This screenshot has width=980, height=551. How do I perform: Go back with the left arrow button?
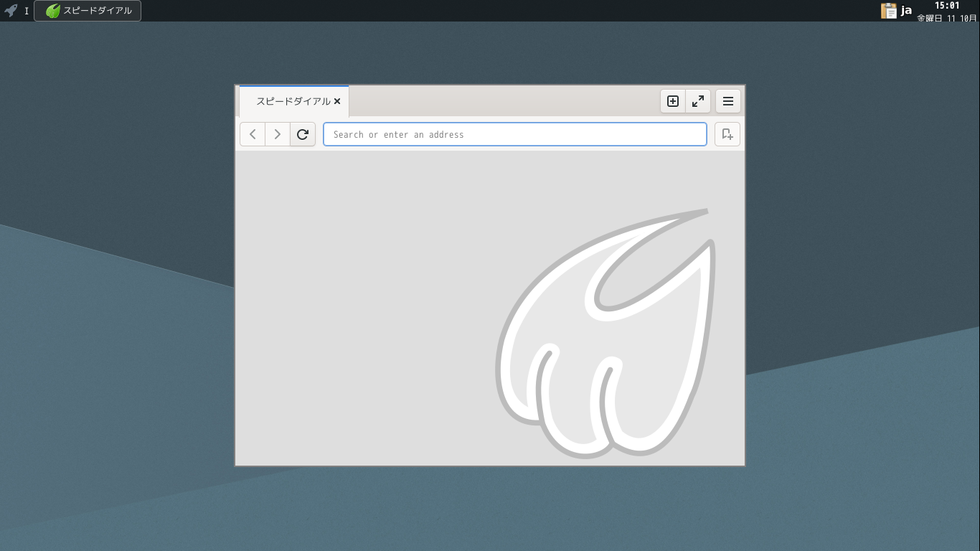[x=253, y=134]
